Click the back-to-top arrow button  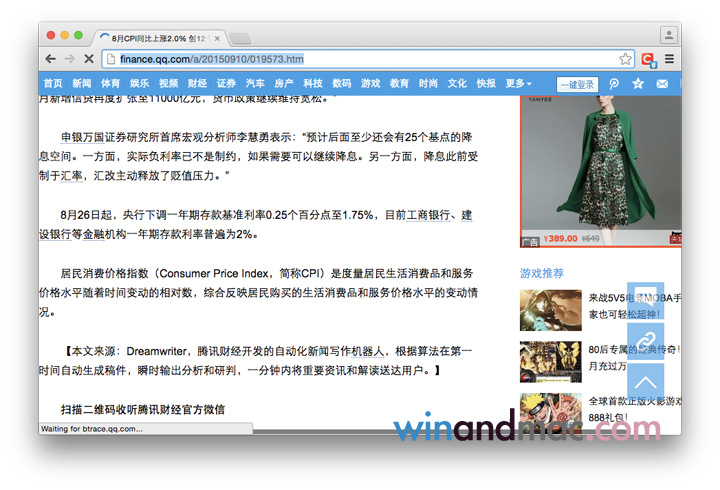tap(645, 381)
